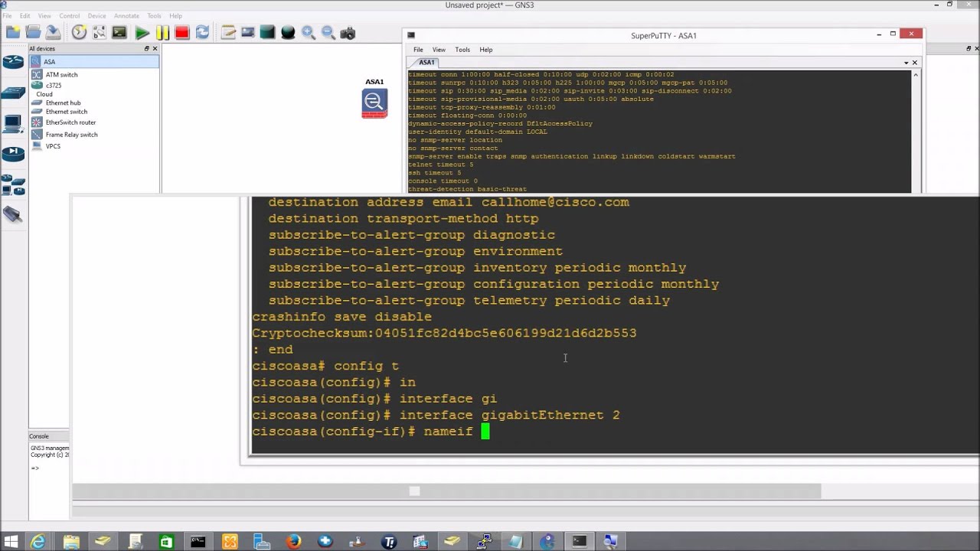Screen dimensions: 980x551
Task: Open Windows Store from the taskbar
Action: [166, 542]
